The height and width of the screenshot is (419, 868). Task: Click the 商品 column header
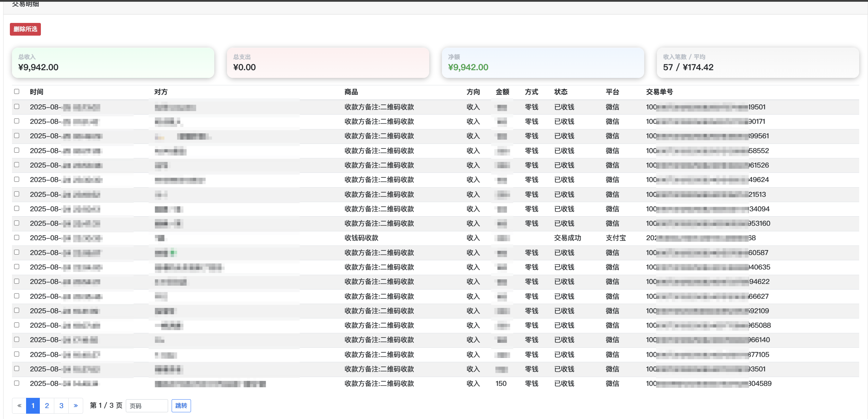click(x=351, y=92)
